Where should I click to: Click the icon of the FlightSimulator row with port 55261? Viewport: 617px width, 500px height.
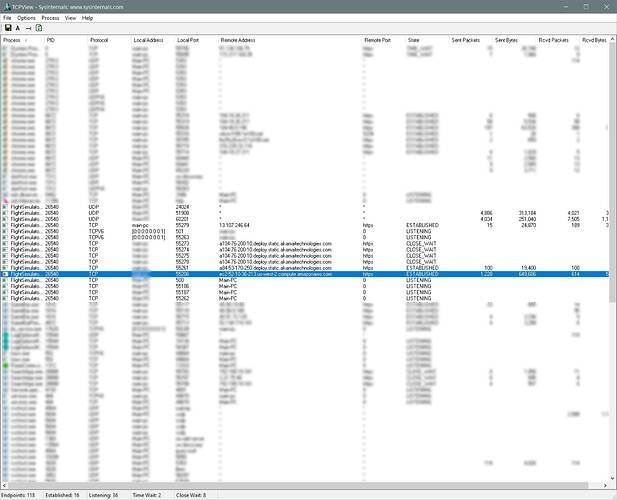tap(5, 268)
